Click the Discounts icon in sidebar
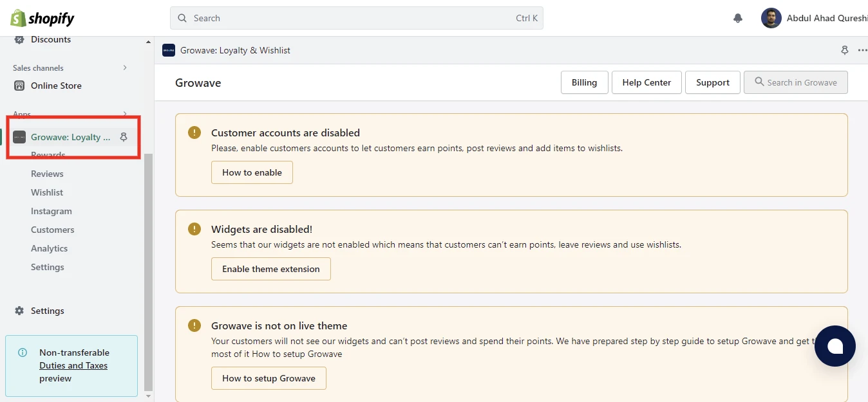This screenshot has width=868, height=402. pos(19,39)
